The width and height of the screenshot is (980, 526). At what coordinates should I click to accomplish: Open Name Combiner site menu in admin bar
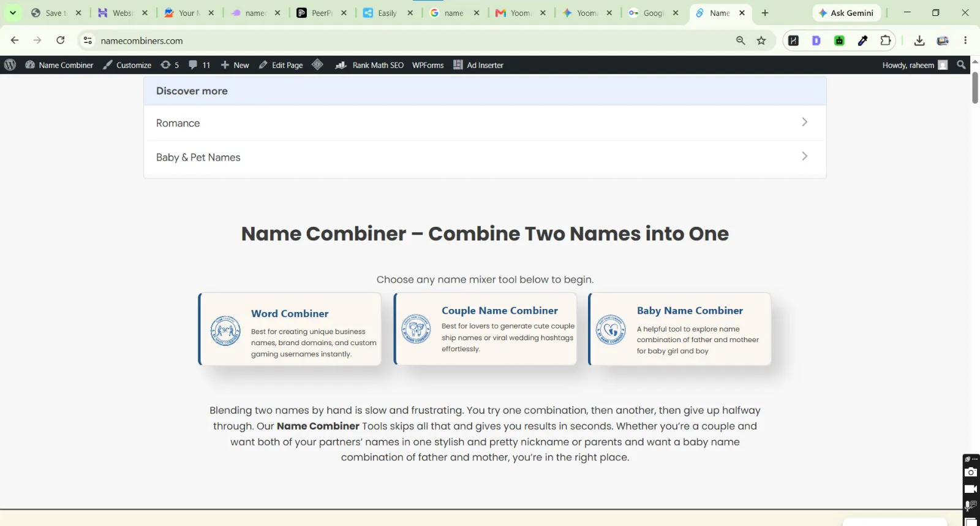click(x=59, y=65)
